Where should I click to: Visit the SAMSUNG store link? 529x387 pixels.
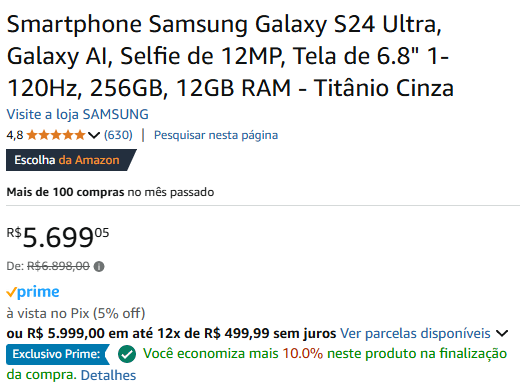coord(78,114)
